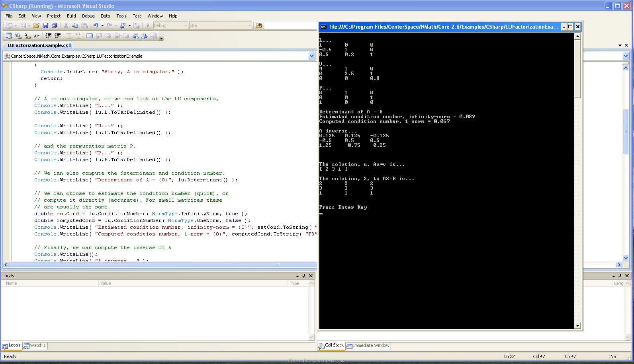The width and height of the screenshot is (634, 364).
Task: Uncomment selected lines icon
Action: [x=78, y=36]
